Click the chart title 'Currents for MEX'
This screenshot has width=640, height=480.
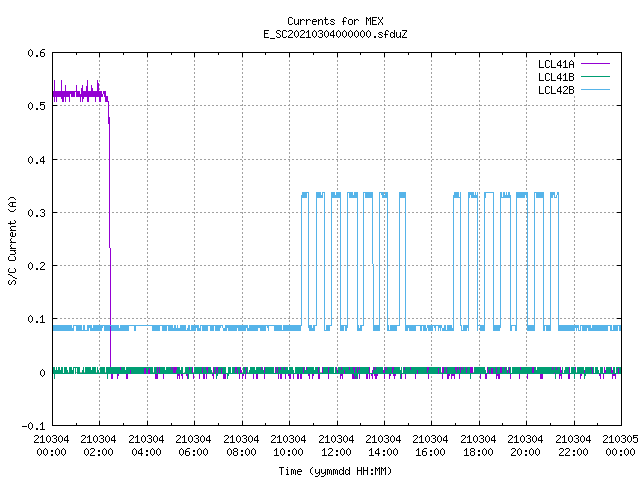pyautogui.click(x=335, y=21)
